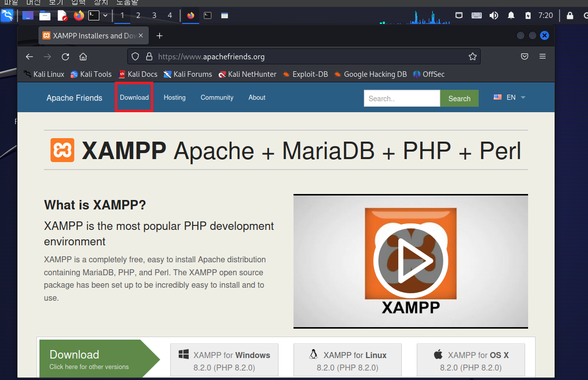Open the Kali Tools bookmark

coord(91,74)
